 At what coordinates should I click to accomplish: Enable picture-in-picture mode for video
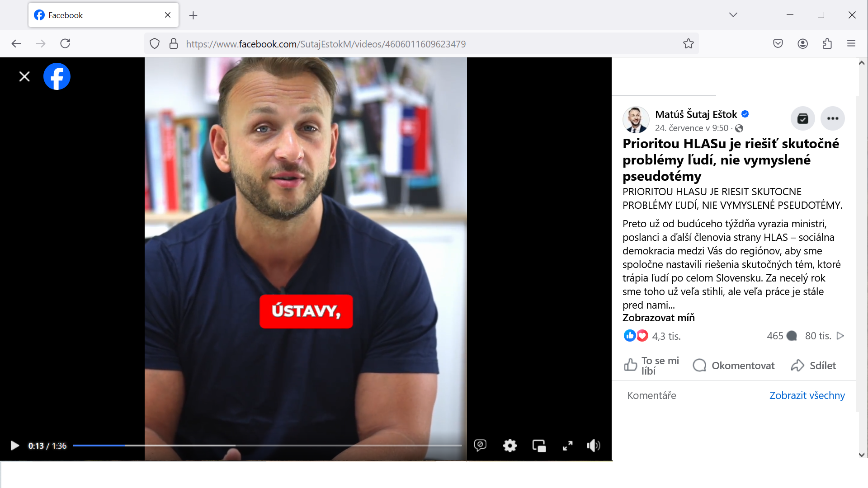click(x=539, y=446)
